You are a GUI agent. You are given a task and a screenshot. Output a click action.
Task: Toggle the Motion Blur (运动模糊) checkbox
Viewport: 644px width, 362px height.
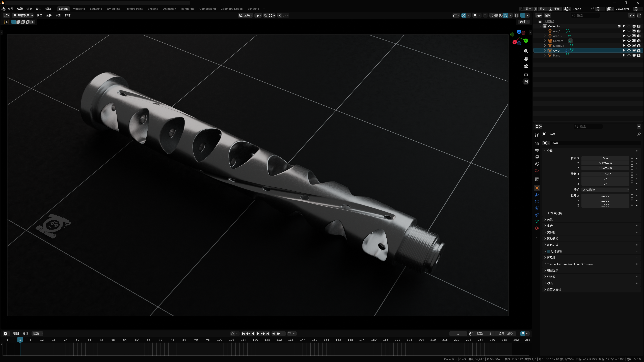click(548, 251)
